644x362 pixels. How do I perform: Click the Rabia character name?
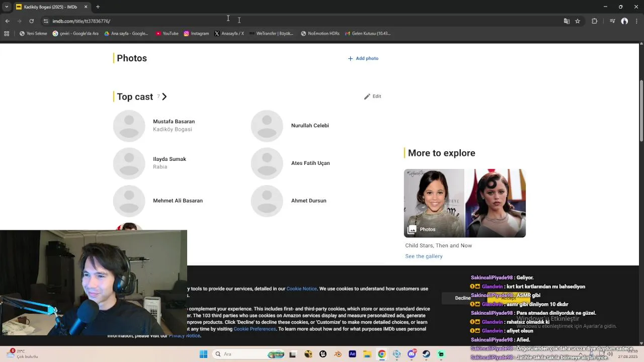[x=160, y=167]
